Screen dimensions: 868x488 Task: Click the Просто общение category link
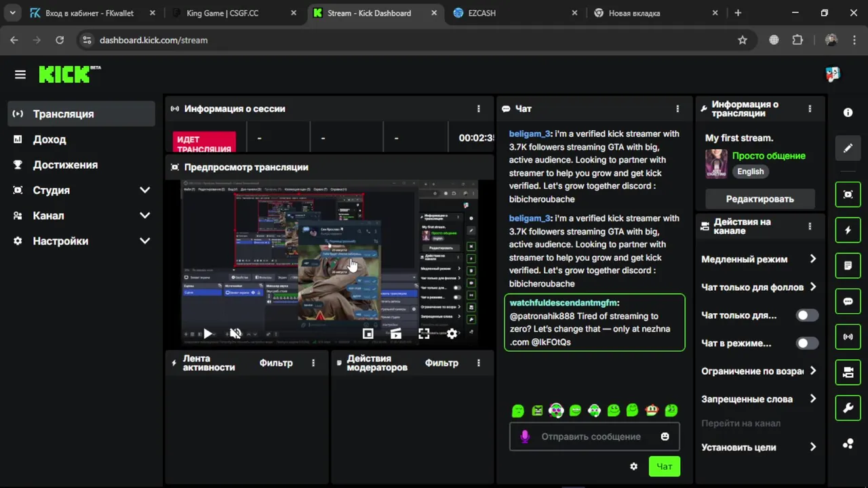tap(768, 156)
